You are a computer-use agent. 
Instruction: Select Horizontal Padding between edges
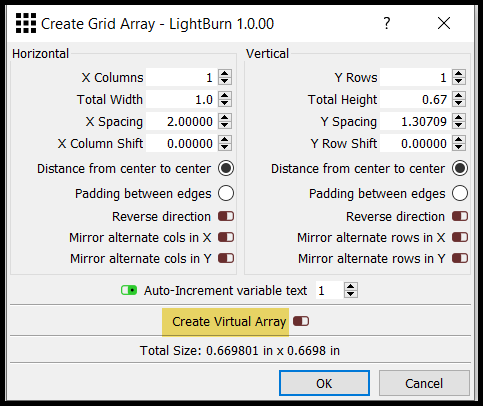226,193
